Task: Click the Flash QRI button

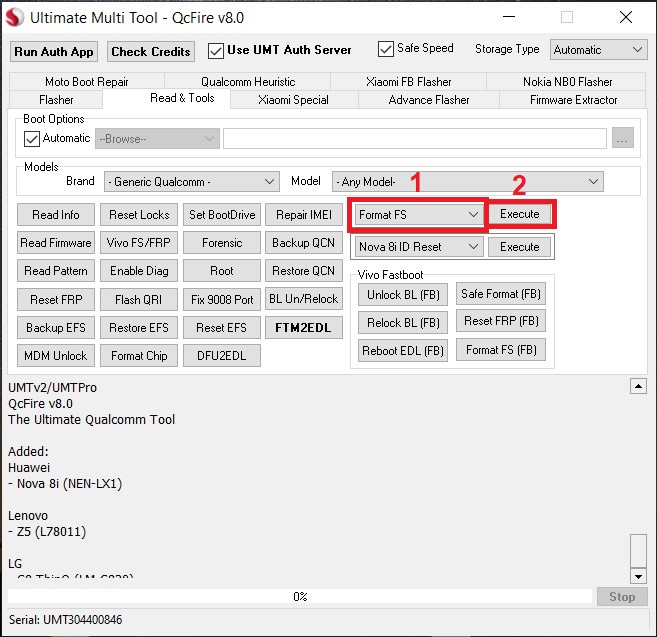Action: point(139,300)
